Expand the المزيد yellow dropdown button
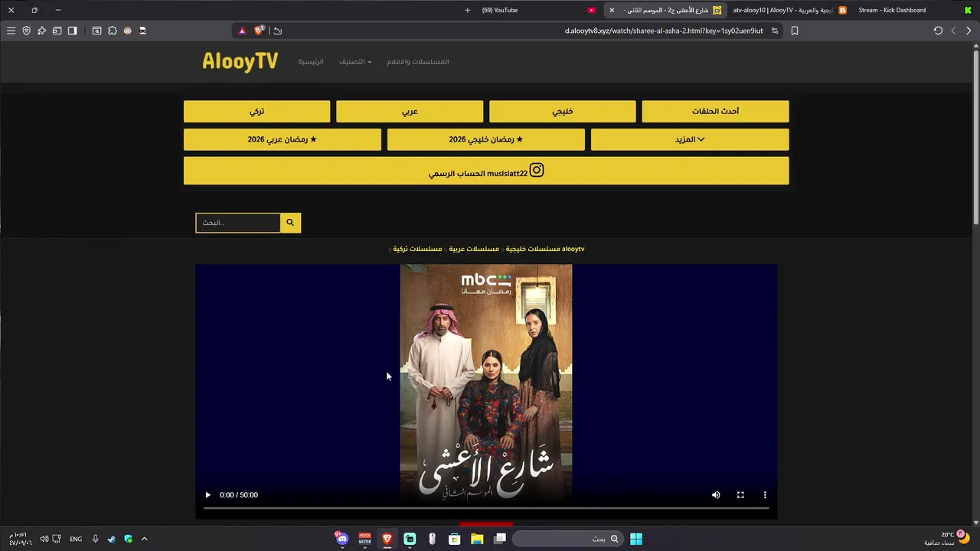 pos(690,139)
